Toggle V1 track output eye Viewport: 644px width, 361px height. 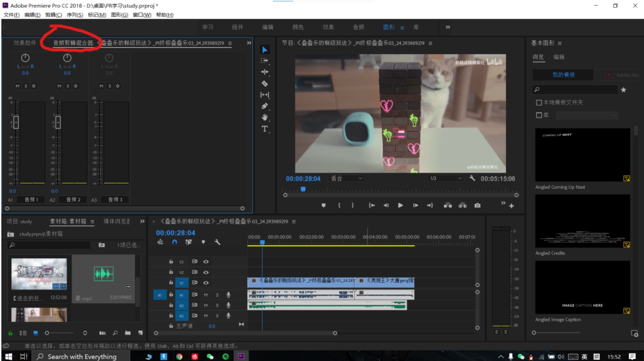point(206,283)
